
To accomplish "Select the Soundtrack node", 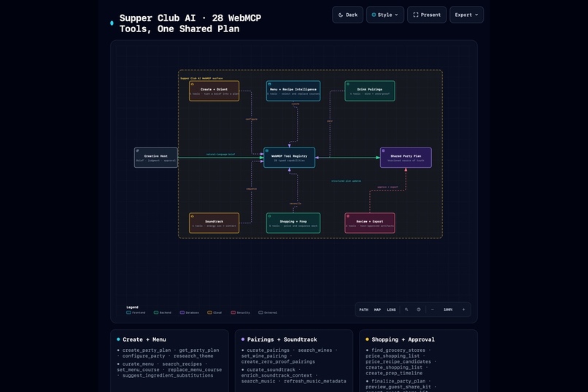I will click(x=214, y=223).
